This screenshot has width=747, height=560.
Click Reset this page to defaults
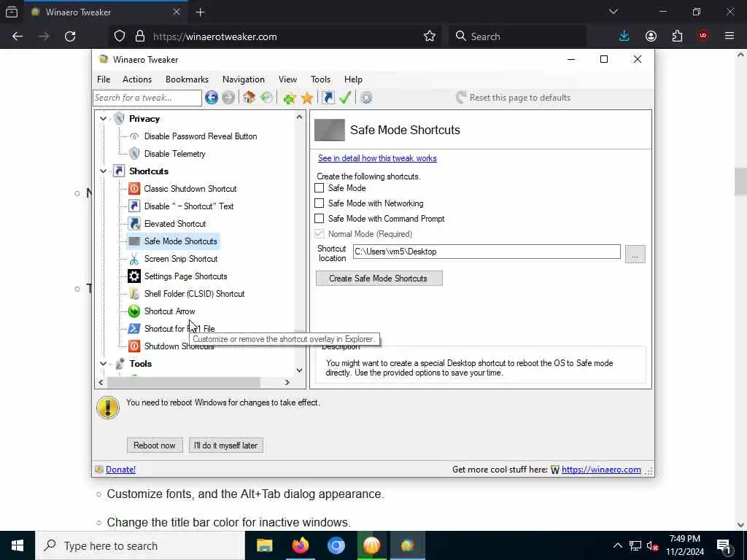513,98
